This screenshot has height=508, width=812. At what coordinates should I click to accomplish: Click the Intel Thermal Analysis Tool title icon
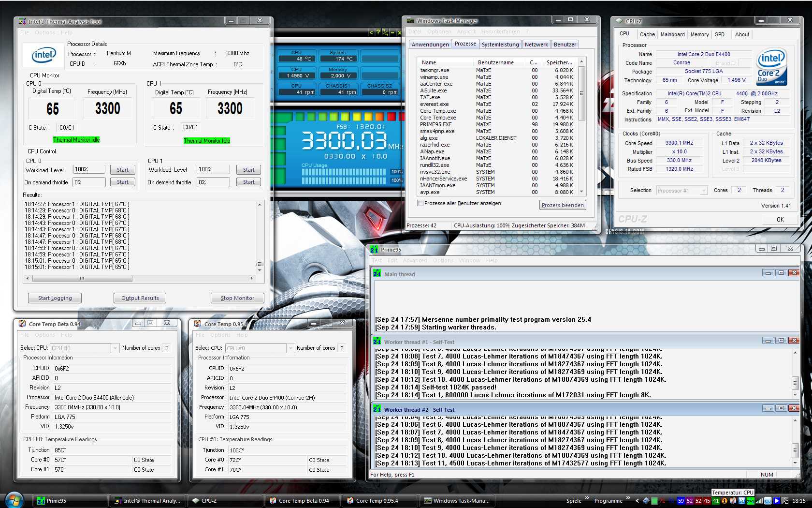(22, 21)
